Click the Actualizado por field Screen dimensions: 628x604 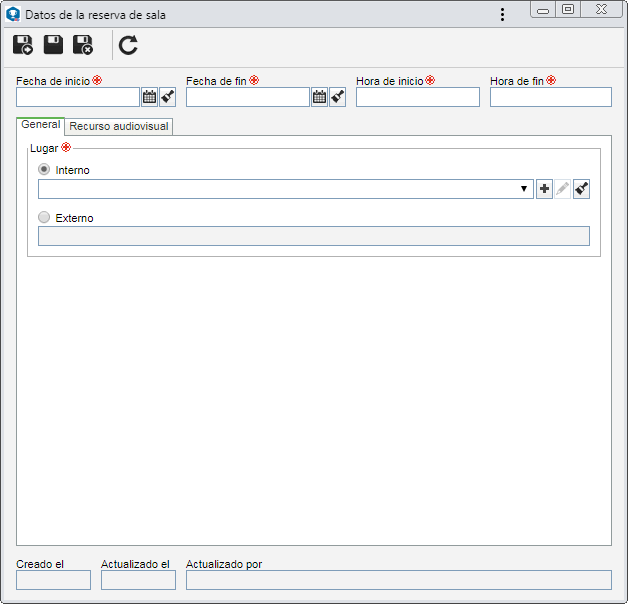coord(399,580)
